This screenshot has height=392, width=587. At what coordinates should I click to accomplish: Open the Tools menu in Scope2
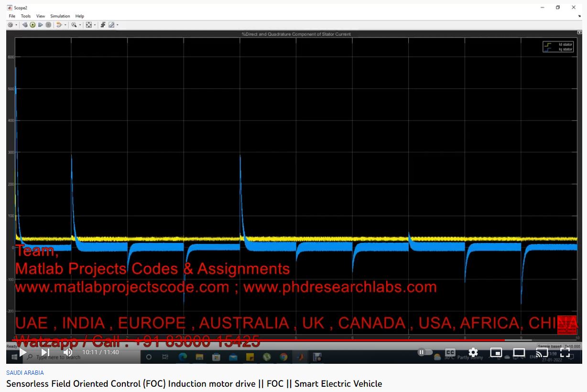(x=26, y=16)
